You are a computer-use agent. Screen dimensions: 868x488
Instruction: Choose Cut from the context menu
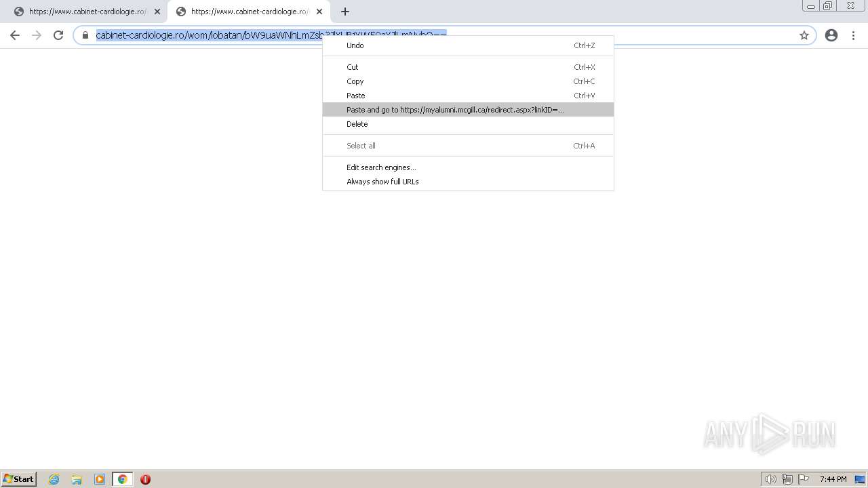(468, 67)
